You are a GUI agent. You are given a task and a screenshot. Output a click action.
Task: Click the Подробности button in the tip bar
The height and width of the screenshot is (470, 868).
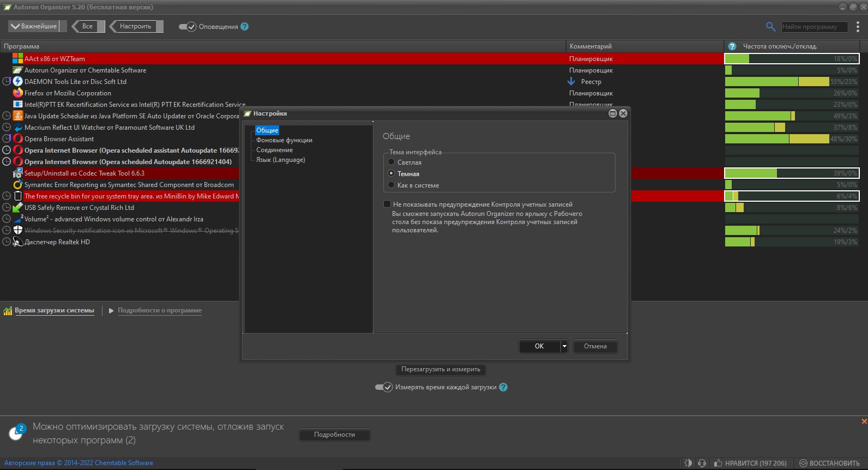click(334, 435)
